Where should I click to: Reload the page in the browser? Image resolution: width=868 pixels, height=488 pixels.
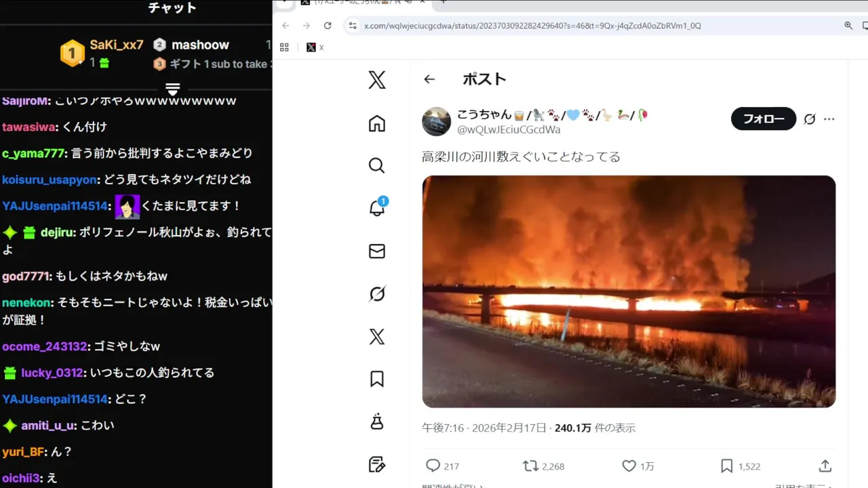[x=328, y=26]
